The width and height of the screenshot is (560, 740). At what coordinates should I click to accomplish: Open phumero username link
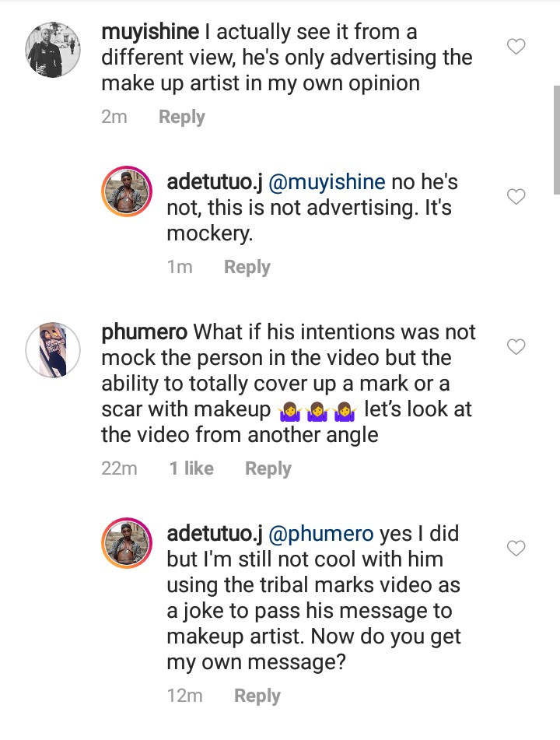[145, 332]
